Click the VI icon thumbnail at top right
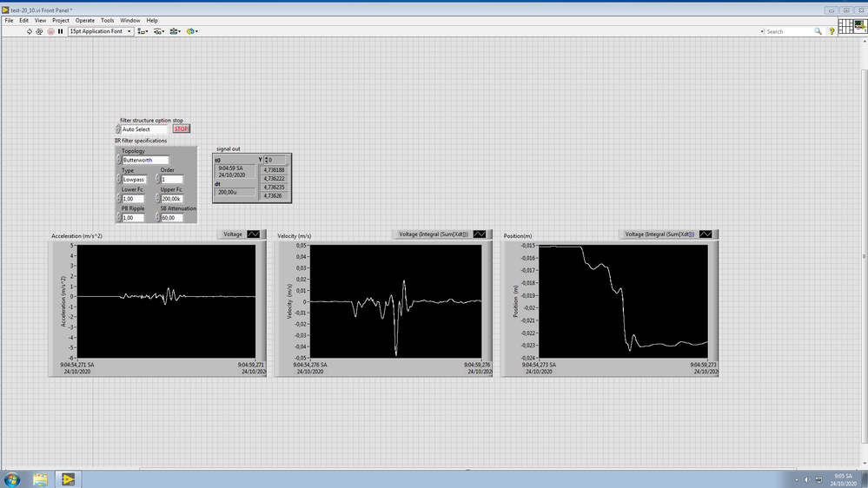 (860, 26)
